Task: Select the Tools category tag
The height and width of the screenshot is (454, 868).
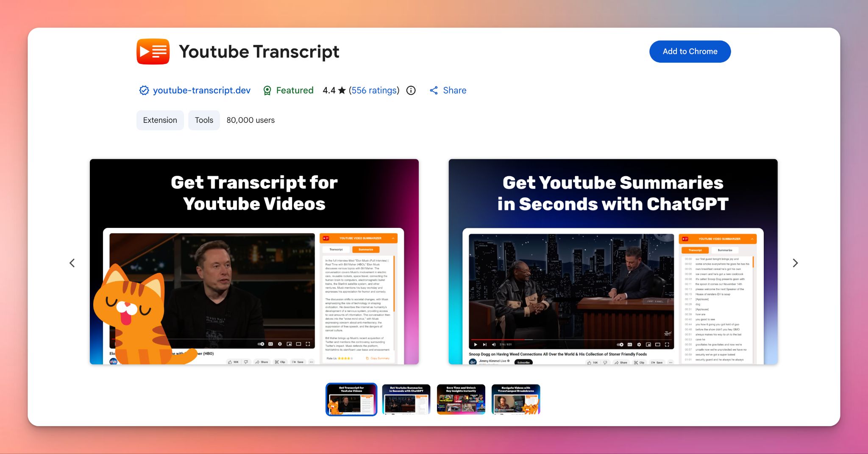Action: 204,120
